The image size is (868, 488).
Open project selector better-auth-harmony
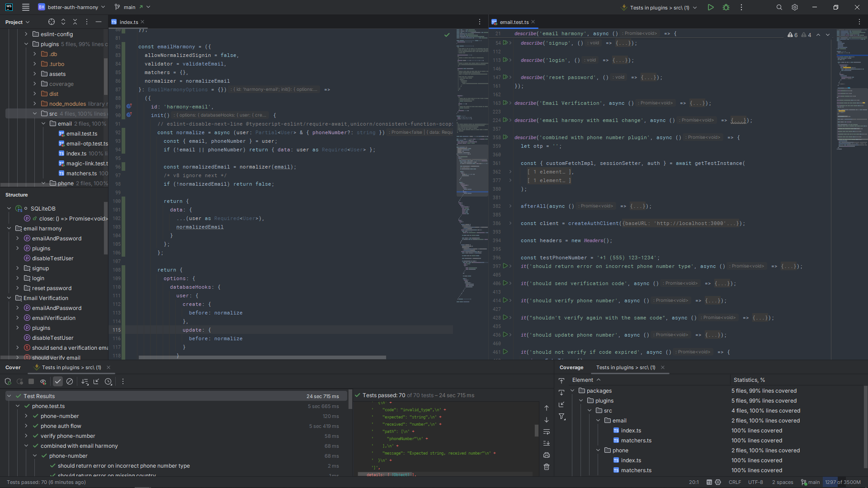[72, 7]
